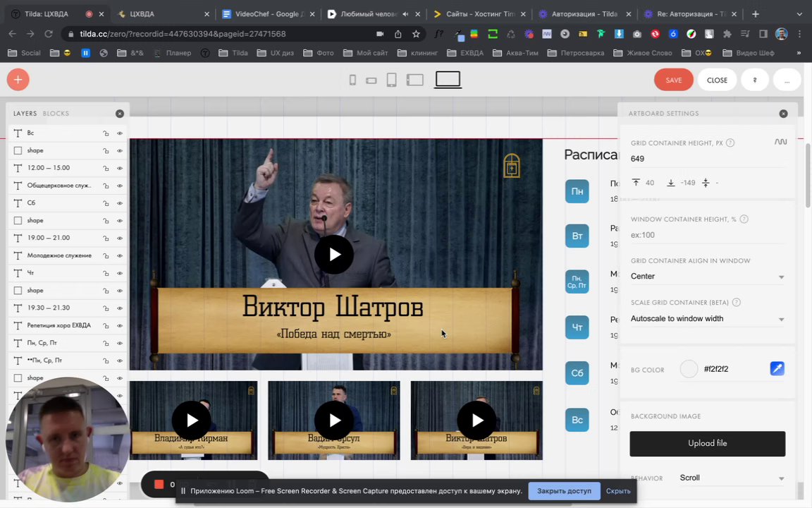Switch to the Blocks tab
Viewport: 812px width, 508px height.
coord(56,114)
